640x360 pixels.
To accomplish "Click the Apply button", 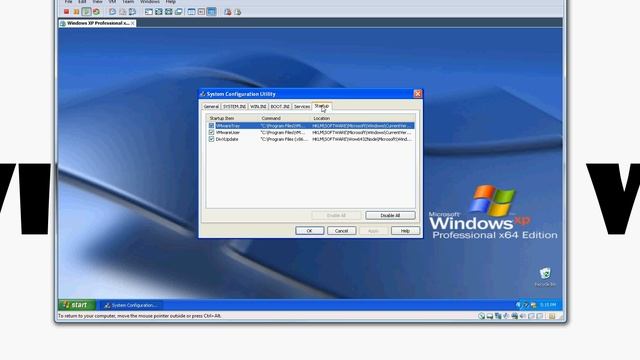I will pos(373,231).
